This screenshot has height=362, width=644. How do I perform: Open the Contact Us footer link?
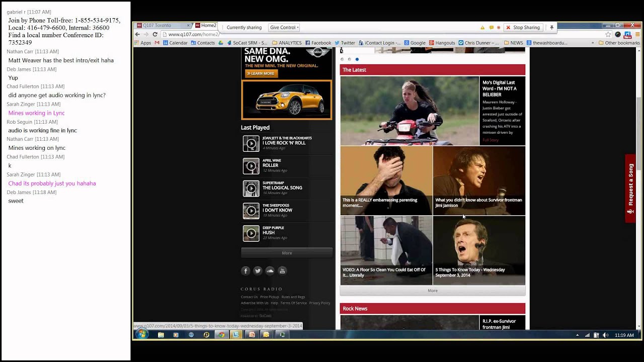point(249,297)
